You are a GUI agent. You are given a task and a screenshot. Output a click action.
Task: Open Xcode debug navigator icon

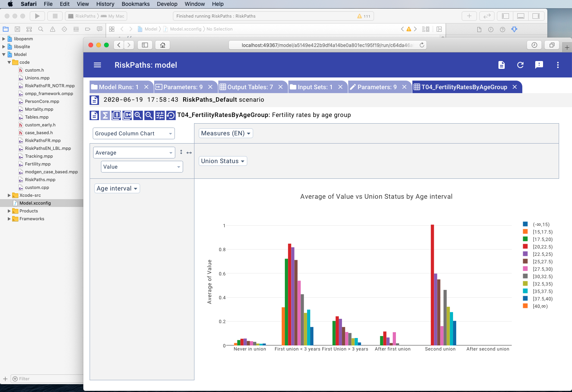pyautogui.click(x=76, y=29)
